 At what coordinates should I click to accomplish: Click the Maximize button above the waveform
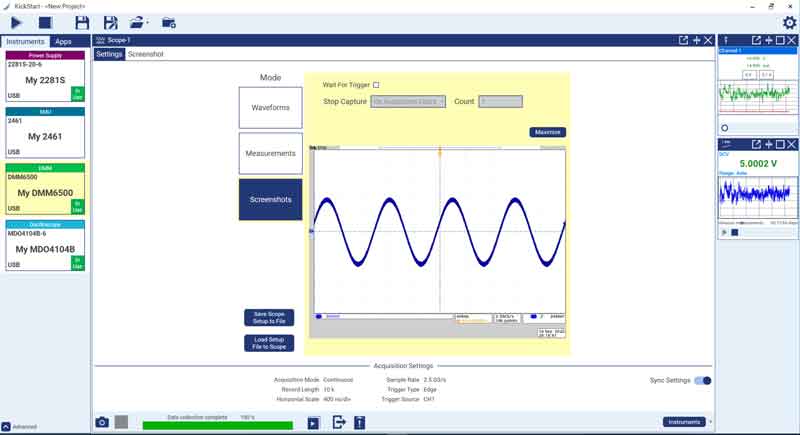coord(547,132)
